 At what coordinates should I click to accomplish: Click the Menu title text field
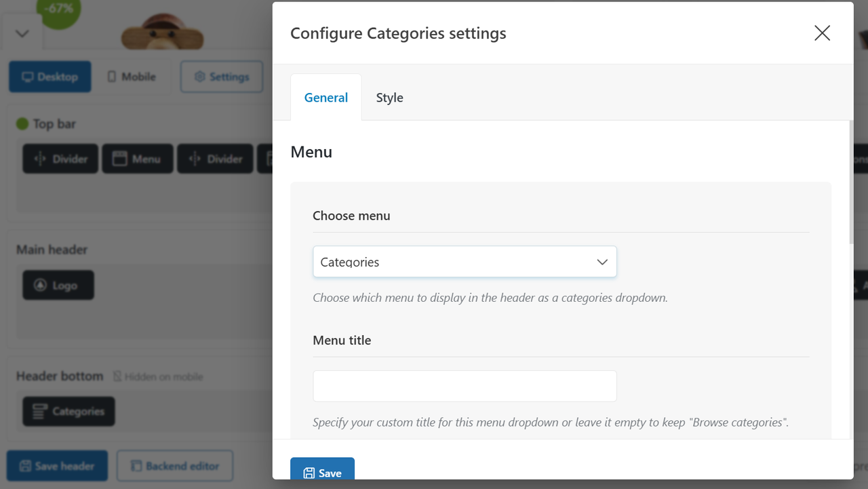click(465, 386)
